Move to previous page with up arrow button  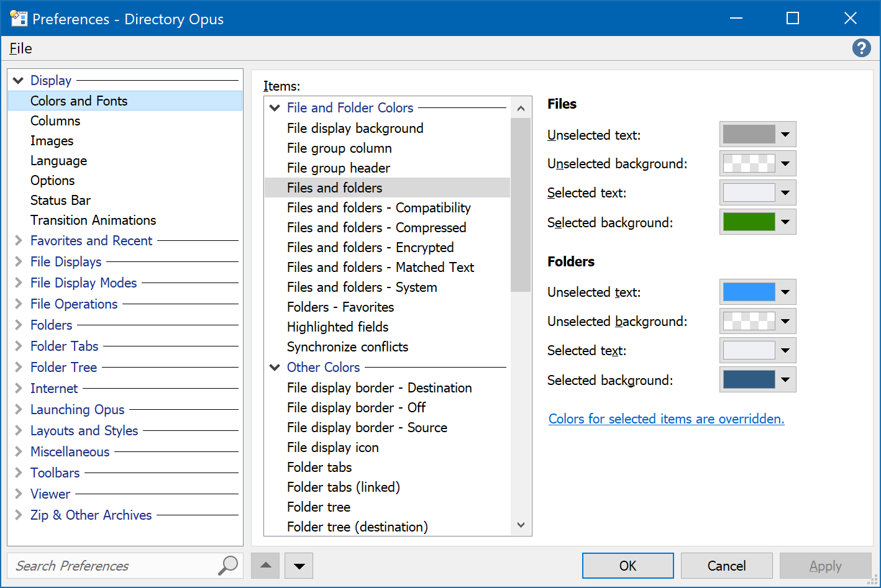(x=265, y=566)
